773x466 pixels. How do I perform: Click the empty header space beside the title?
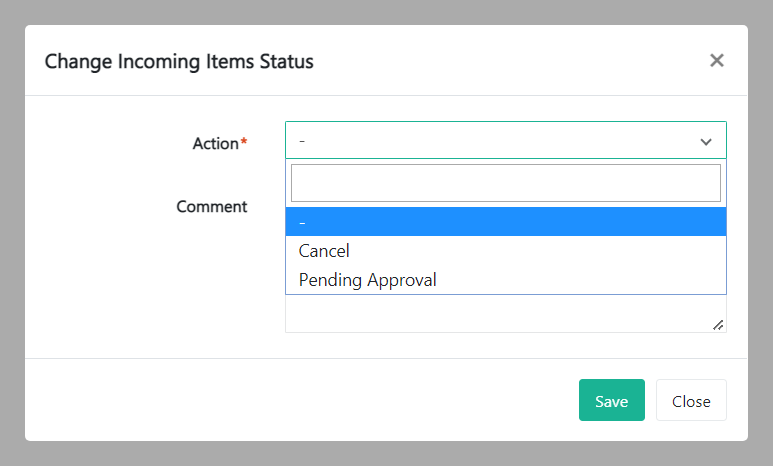(500, 62)
